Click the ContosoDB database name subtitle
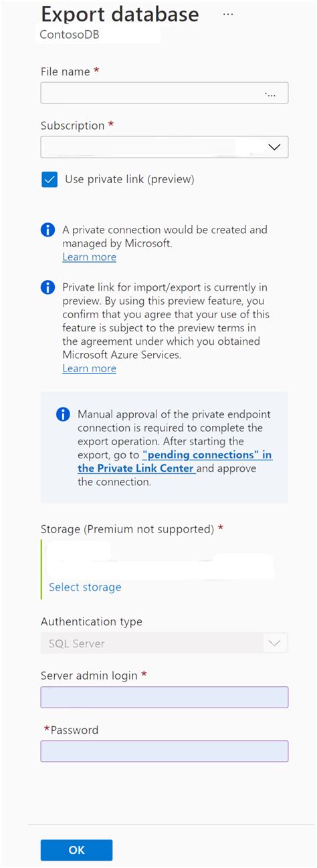Image resolution: width=317 pixels, height=868 pixels. click(70, 34)
